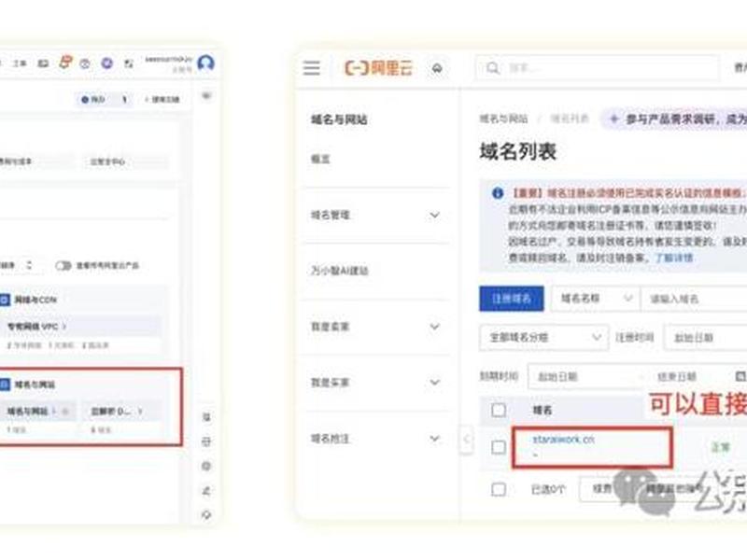Collapse the sidebar using the arrow handle
The image size is (747, 560).
467,439
